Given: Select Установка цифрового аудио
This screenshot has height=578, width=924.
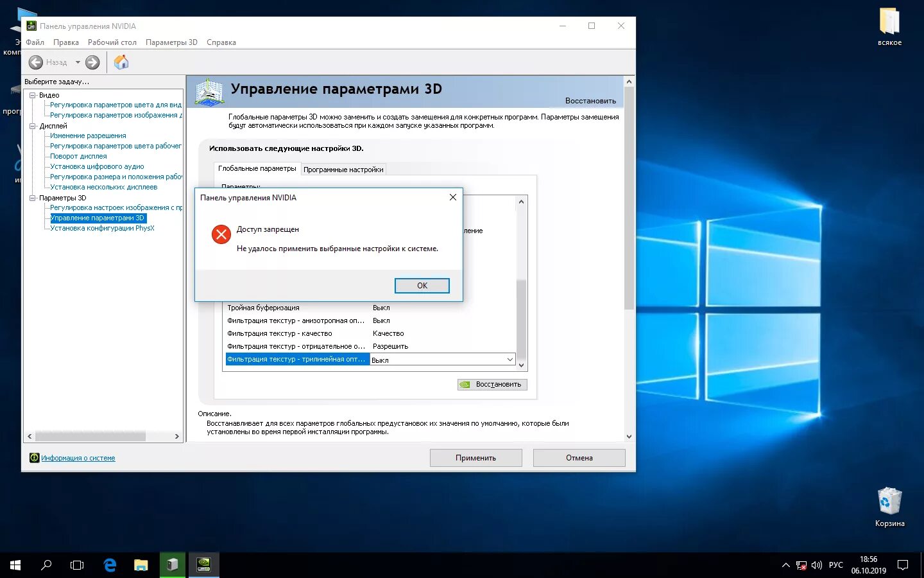Looking at the screenshot, I should click(x=97, y=166).
